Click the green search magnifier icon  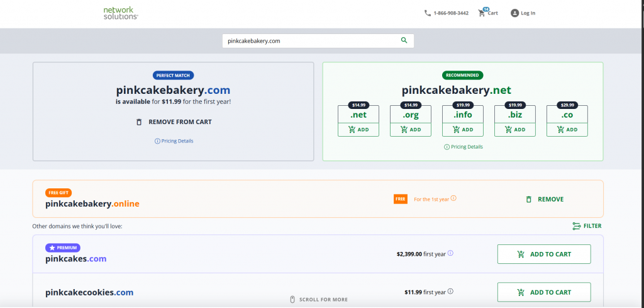pyautogui.click(x=404, y=40)
